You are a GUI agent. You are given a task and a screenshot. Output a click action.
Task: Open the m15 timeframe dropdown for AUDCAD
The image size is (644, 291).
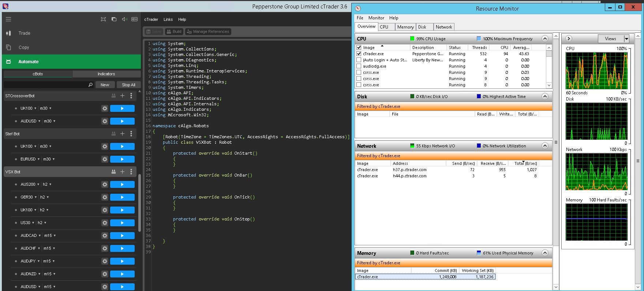[55, 236]
